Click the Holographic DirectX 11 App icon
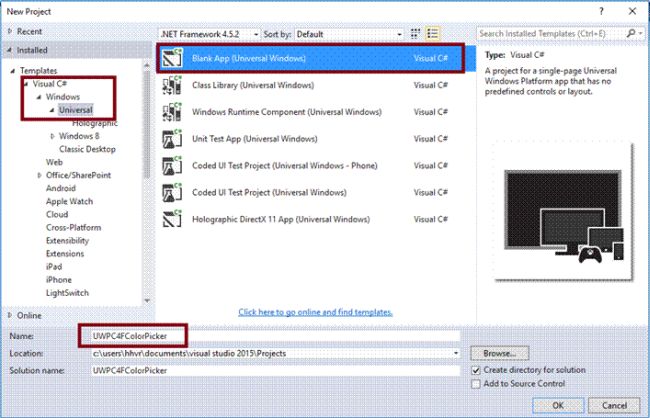This screenshot has width=650, height=418. coord(172,219)
